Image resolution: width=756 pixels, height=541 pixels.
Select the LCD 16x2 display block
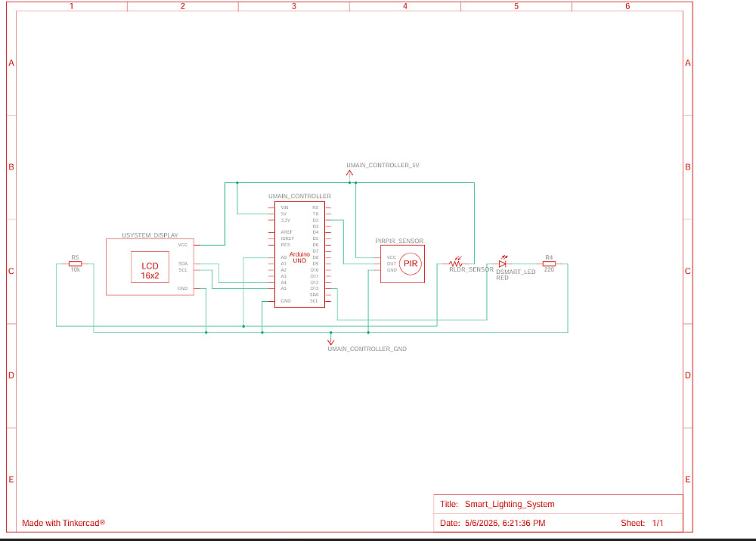[150, 267]
